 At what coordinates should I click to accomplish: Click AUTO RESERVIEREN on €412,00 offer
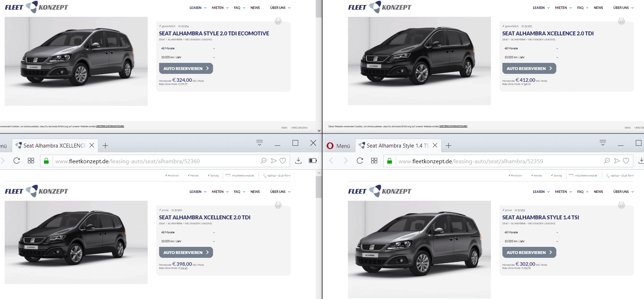[529, 68]
